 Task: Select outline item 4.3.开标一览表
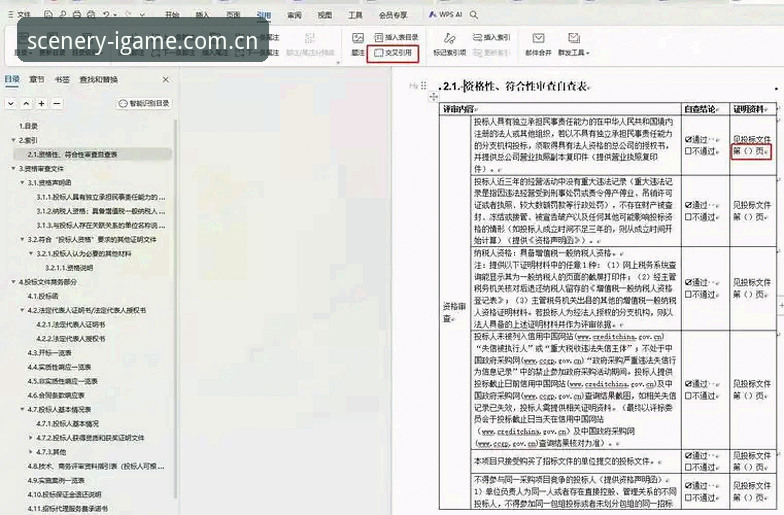50,352
